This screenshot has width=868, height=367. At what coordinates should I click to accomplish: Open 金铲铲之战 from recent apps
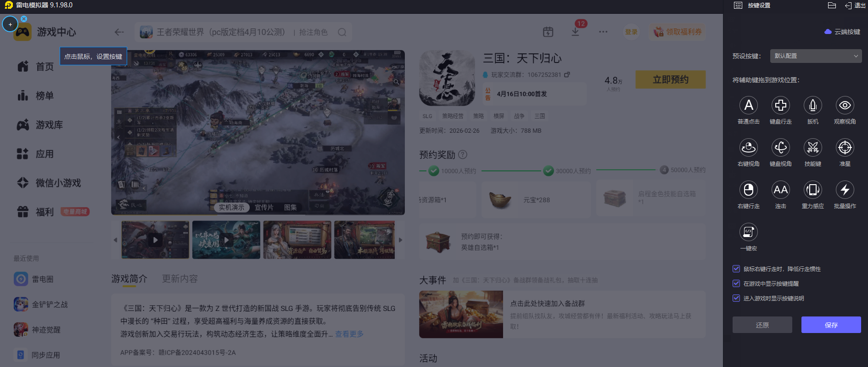point(41,304)
